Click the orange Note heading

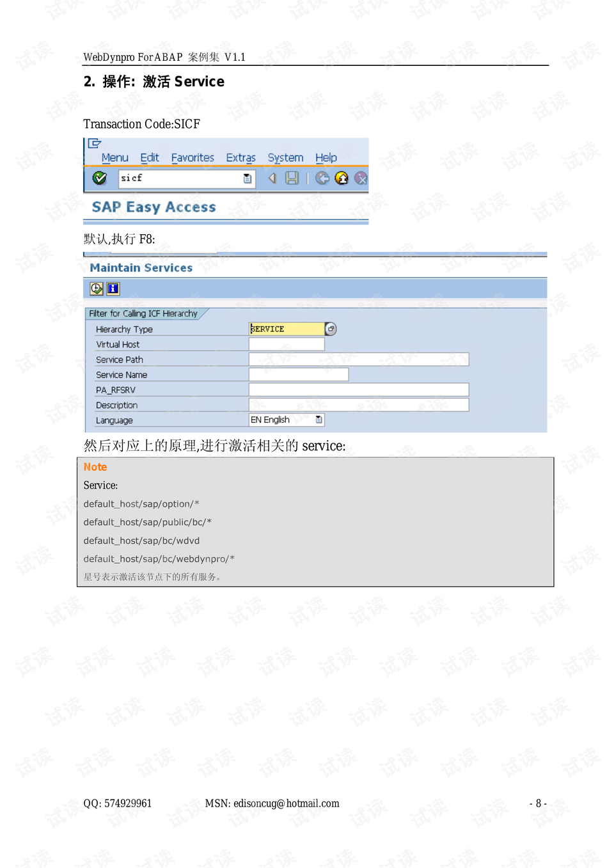click(x=95, y=467)
